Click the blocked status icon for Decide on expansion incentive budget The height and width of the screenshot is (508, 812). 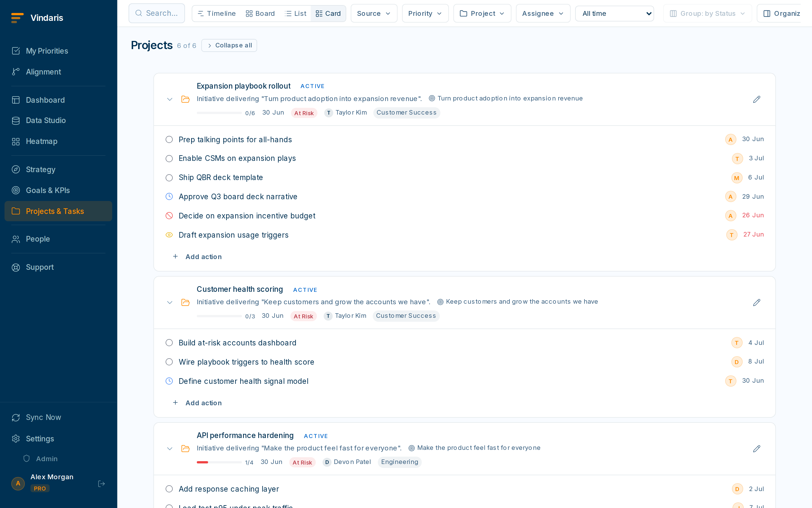click(169, 216)
